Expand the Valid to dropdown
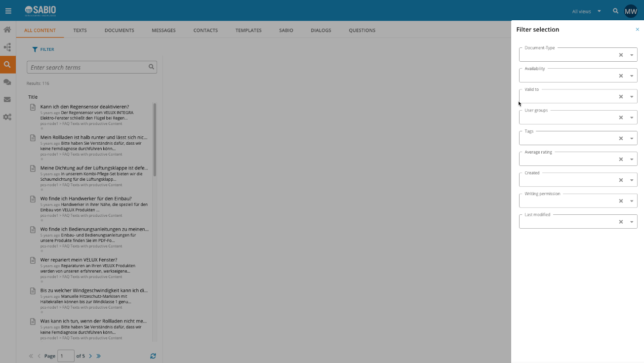Viewport: 644px width, 363px height. click(632, 96)
